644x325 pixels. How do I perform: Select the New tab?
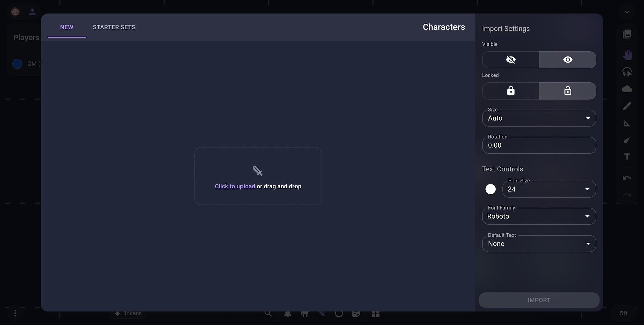coord(67,27)
